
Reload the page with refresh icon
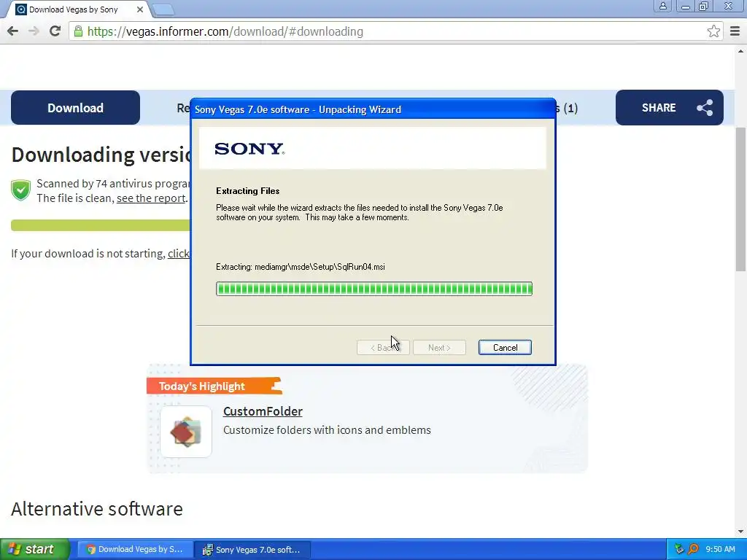click(55, 31)
